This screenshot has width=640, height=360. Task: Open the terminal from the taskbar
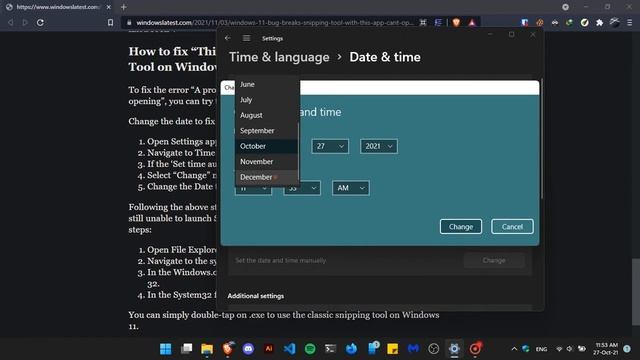tap(330, 349)
